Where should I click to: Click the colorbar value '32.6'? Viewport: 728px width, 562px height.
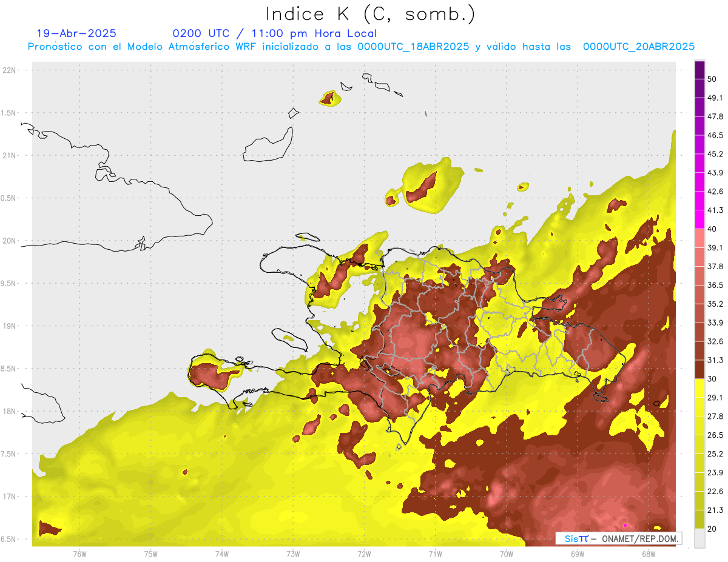(x=715, y=341)
